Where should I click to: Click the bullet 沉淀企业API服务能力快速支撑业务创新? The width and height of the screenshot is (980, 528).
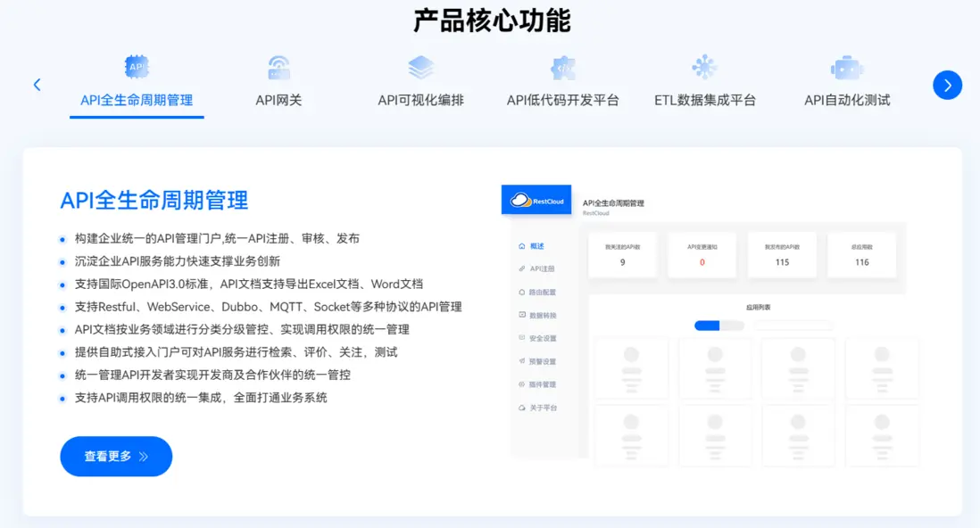177,261
